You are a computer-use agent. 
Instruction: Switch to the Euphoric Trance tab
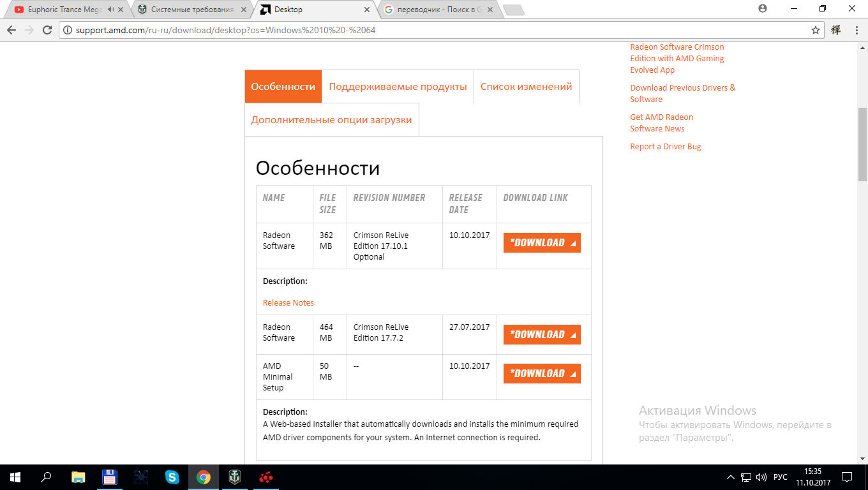(64, 10)
